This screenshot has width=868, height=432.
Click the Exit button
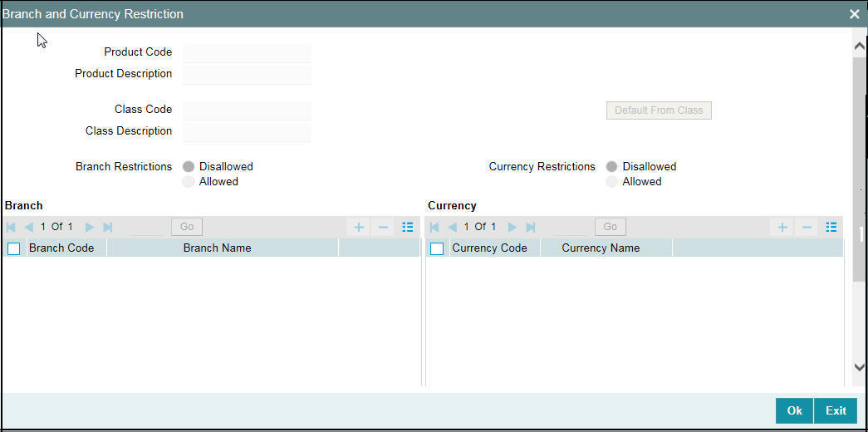[x=836, y=410]
